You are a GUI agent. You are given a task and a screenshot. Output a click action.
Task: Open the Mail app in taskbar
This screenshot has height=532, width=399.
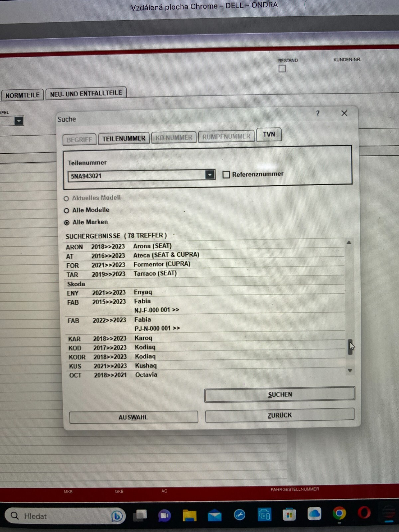[x=214, y=515]
